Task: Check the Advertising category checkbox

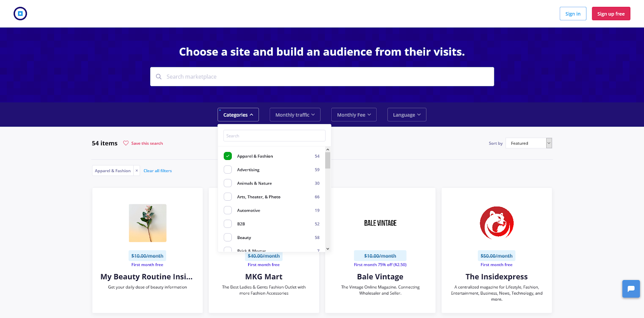Action: 228,170
